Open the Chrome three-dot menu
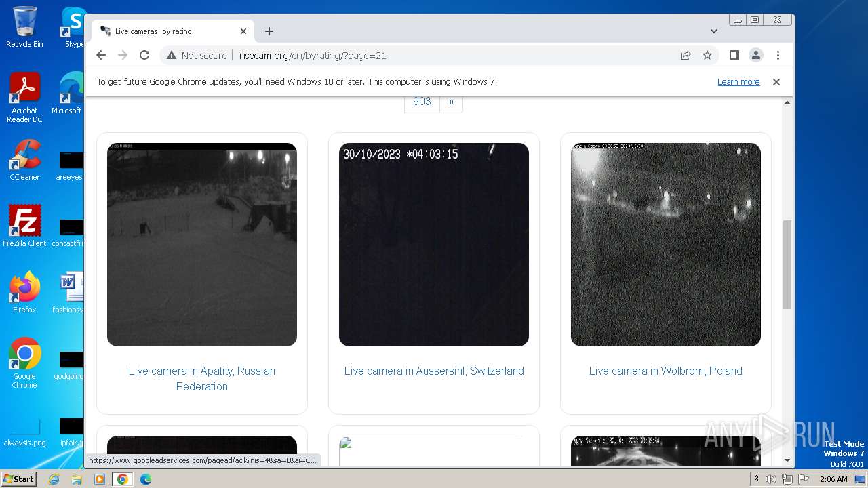Image resolution: width=868 pixels, height=488 pixels. pyautogui.click(x=778, y=55)
